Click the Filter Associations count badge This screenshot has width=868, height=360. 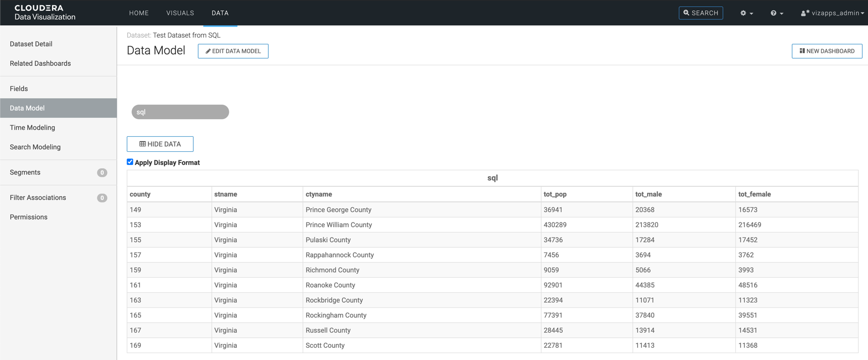102,198
